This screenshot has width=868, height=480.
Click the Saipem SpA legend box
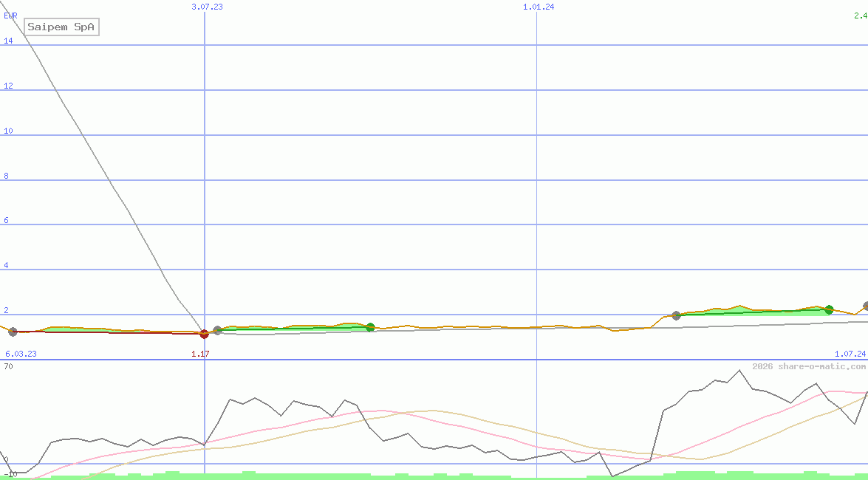(x=61, y=27)
